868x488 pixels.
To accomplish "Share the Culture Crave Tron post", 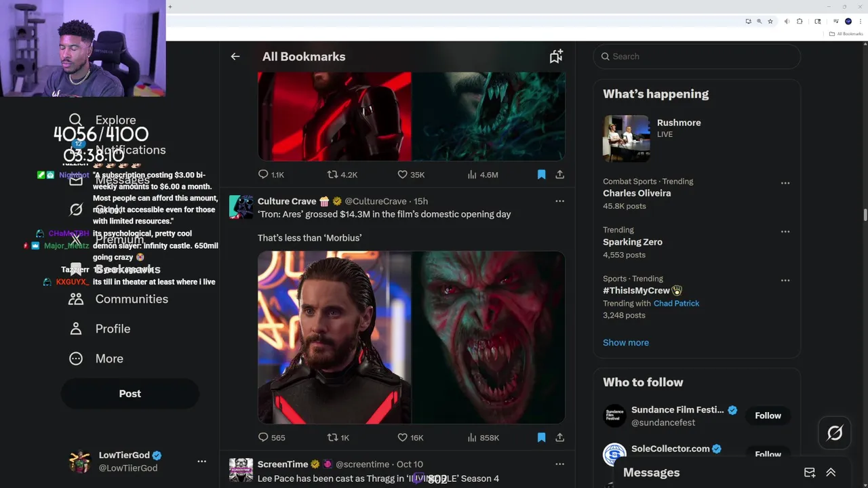I will coord(559,438).
